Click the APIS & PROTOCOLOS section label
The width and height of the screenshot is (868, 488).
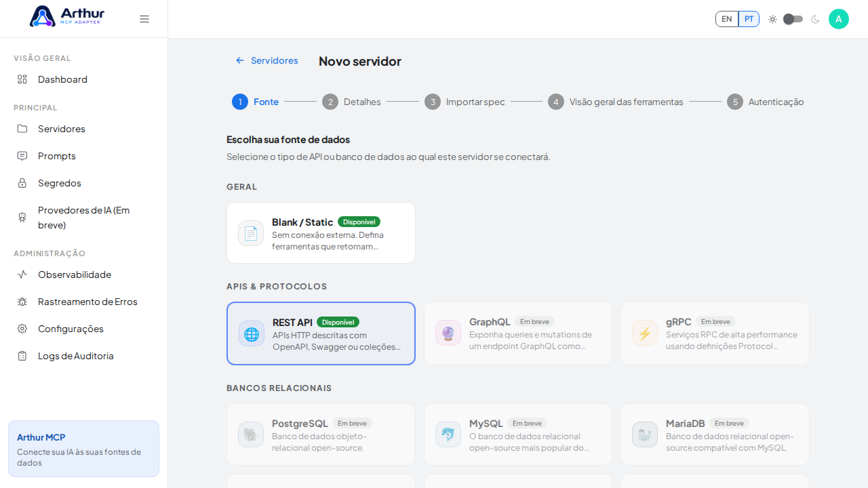pyautogui.click(x=277, y=286)
